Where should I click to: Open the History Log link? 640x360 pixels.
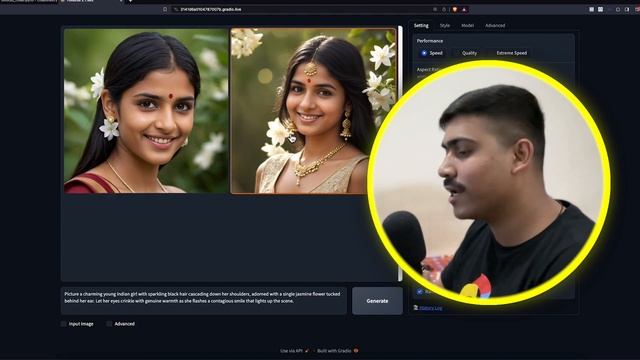pyautogui.click(x=431, y=308)
